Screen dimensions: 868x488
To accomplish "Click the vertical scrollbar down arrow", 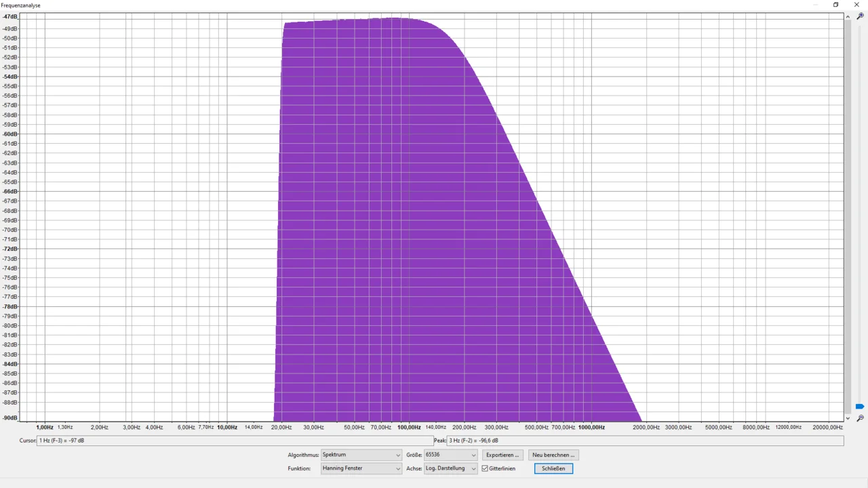I will click(x=848, y=418).
